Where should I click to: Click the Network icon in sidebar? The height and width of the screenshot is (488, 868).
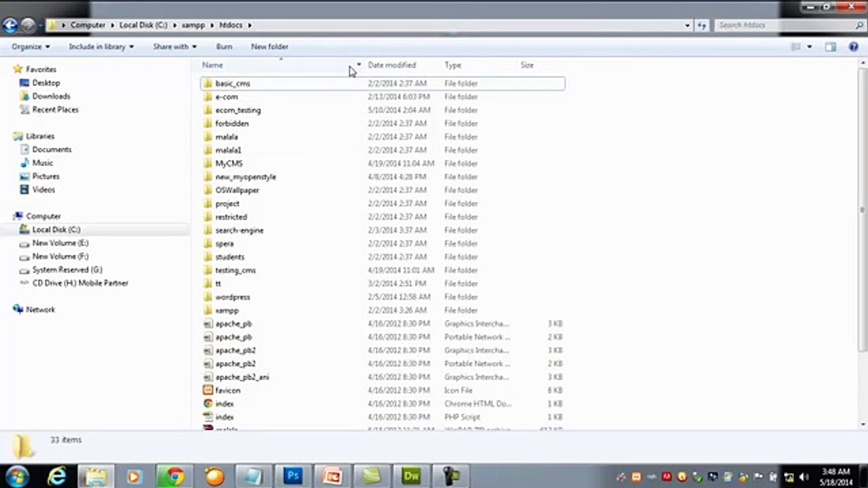[18, 310]
